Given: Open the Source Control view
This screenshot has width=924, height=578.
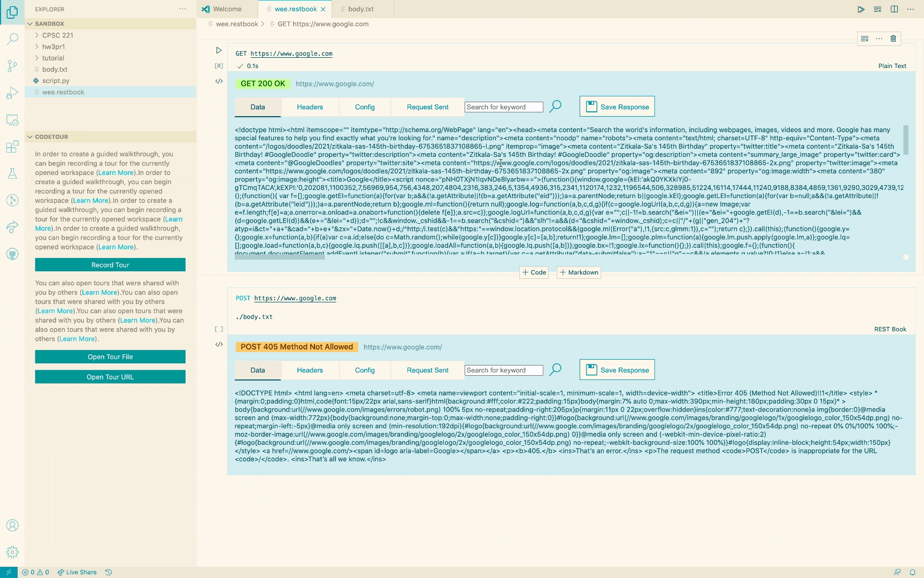Looking at the screenshot, I should pyautogui.click(x=12, y=65).
